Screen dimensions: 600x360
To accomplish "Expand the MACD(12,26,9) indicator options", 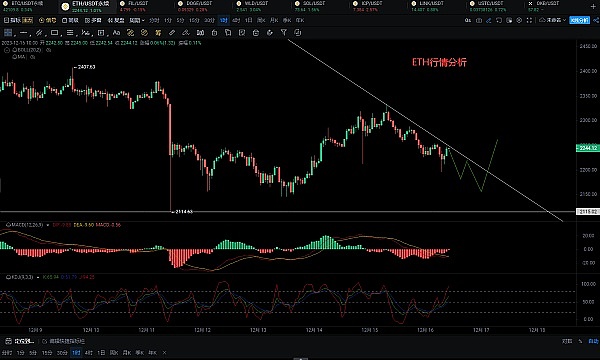I will click(x=48, y=225).
